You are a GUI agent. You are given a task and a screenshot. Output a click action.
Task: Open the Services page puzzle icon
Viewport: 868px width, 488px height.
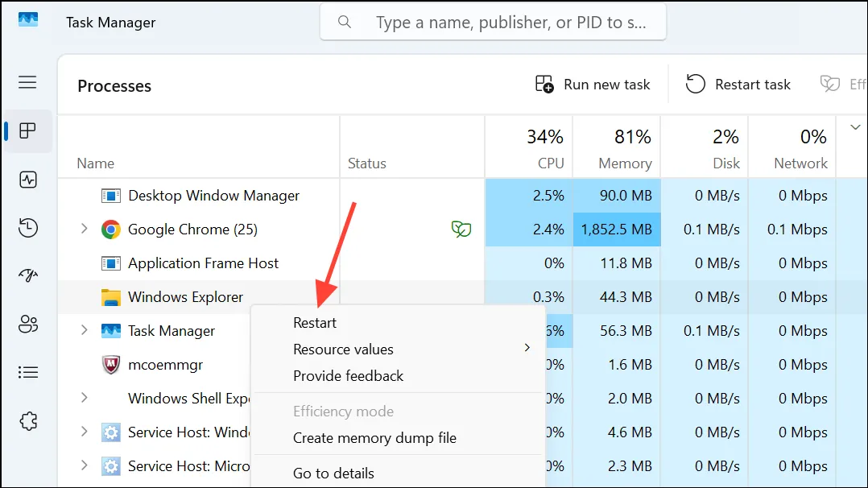tap(27, 421)
